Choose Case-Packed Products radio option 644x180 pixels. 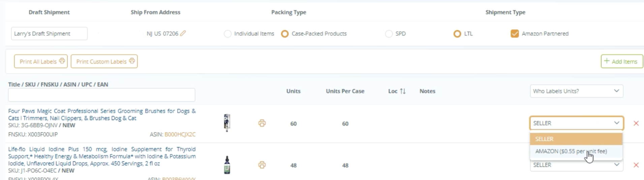pyautogui.click(x=285, y=34)
